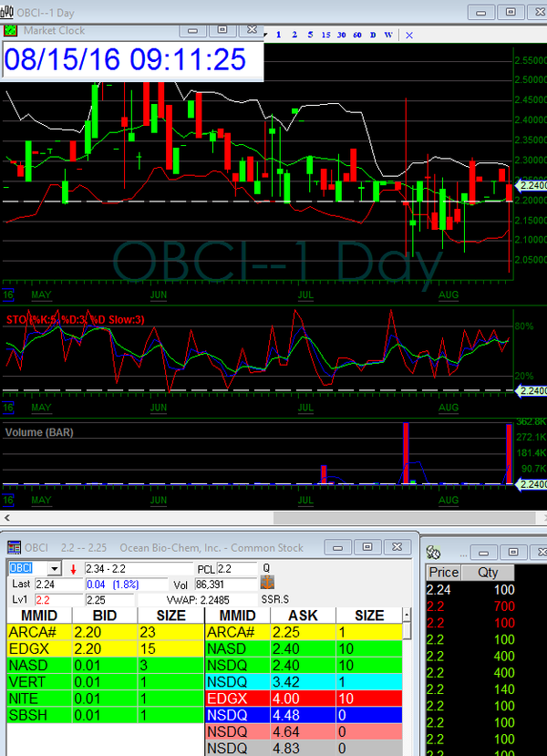
Task: Switch to the W weekly timeframe
Action: tap(388, 35)
